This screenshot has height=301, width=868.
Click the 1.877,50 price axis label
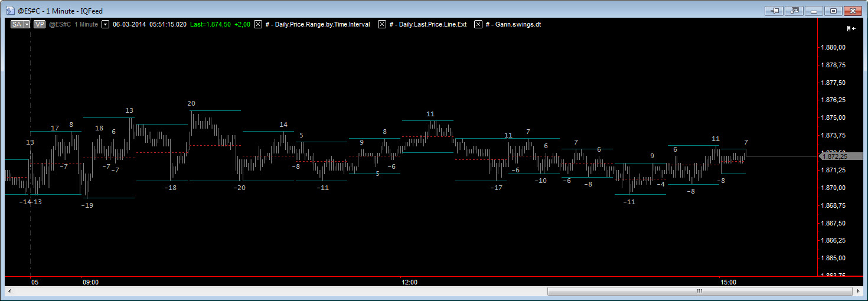[834, 83]
